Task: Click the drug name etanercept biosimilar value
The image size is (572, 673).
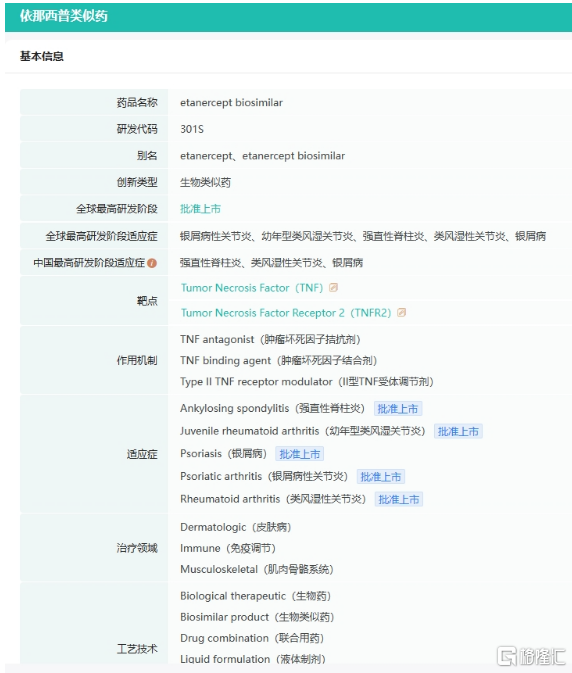Action: click(x=231, y=103)
